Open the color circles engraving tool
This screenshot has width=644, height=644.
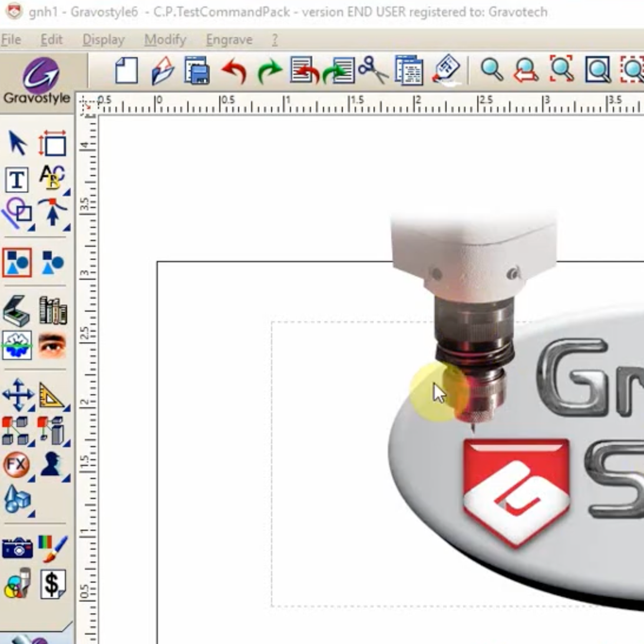pos(17,583)
